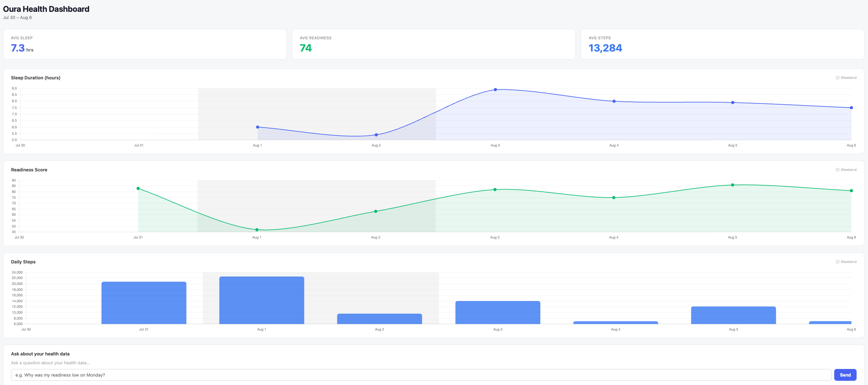Click the Aug 1 daily steps bar

[262, 300]
